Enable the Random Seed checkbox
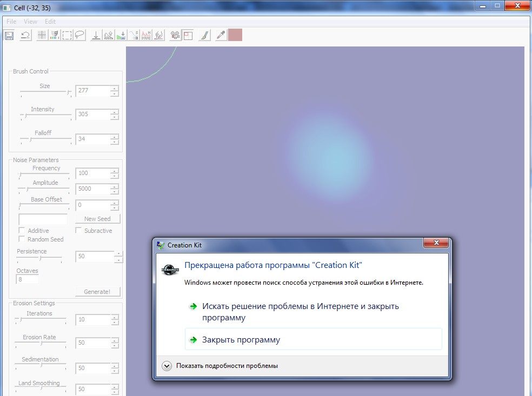Image resolution: width=532 pixels, height=396 pixels. [x=22, y=239]
